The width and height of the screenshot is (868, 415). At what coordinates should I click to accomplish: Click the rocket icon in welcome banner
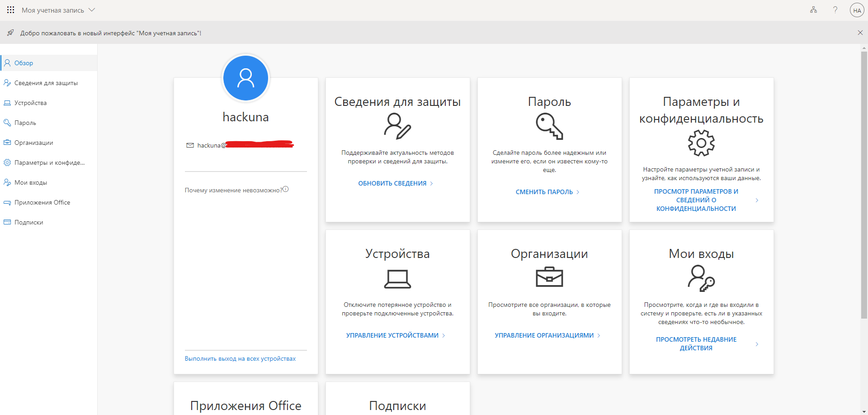click(x=10, y=33)
